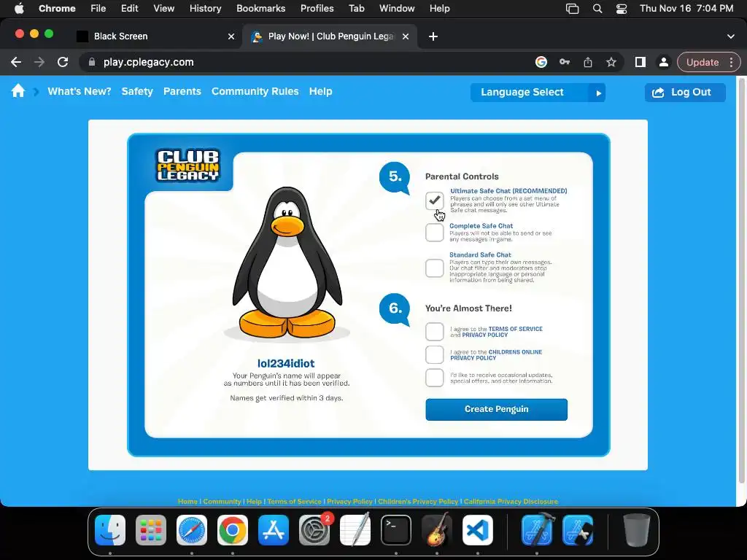Open the View menu
This screenshot has width=747, height=560.
click(x=163, y=9)
